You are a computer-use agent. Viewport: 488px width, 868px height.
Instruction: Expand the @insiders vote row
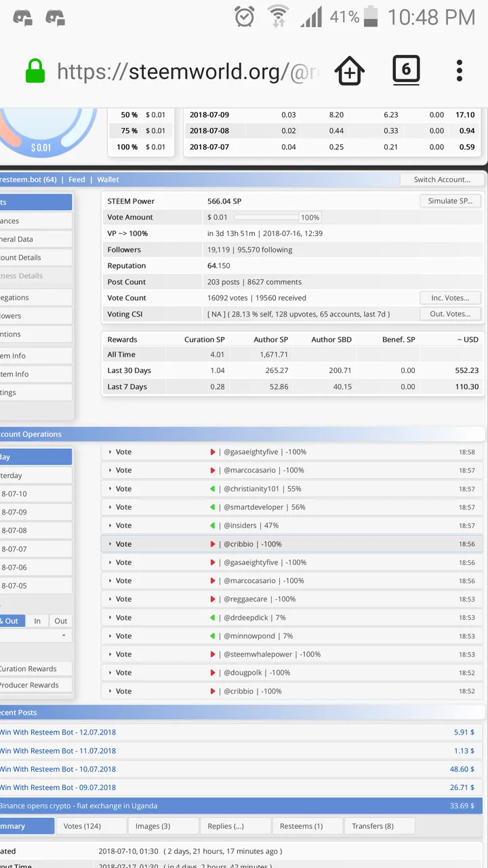coord(293,525)
